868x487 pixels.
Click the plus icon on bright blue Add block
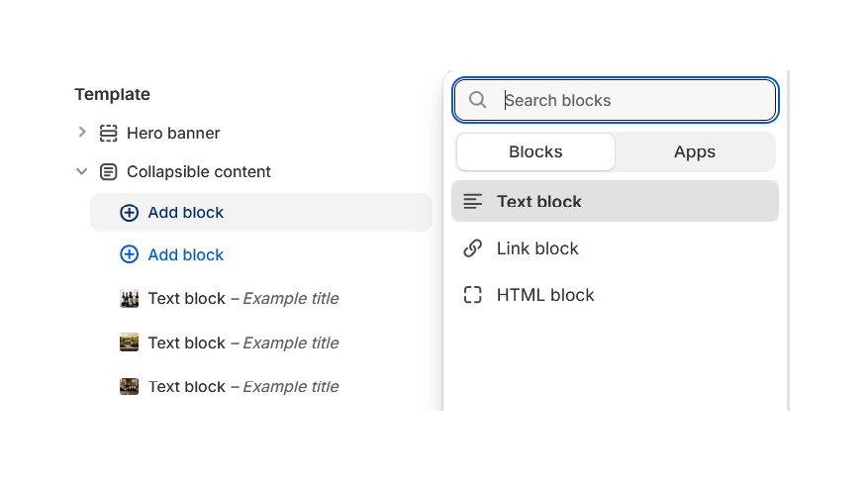[x=129, y=254]
